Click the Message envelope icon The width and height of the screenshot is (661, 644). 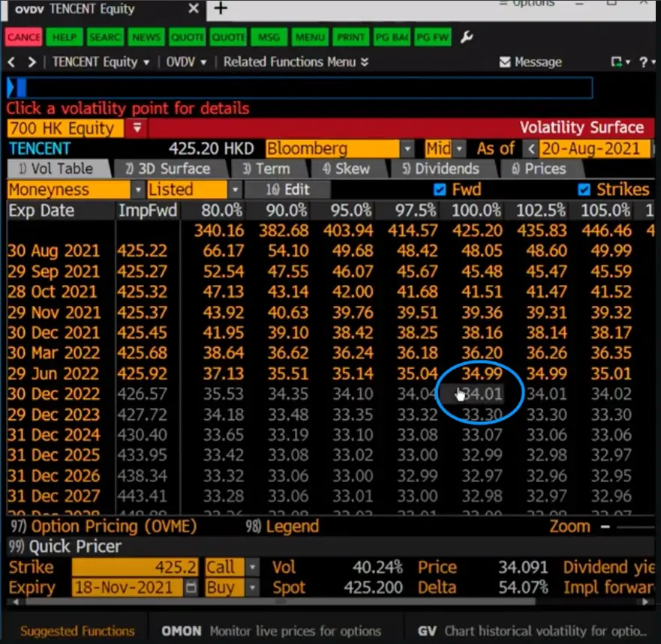505,62
